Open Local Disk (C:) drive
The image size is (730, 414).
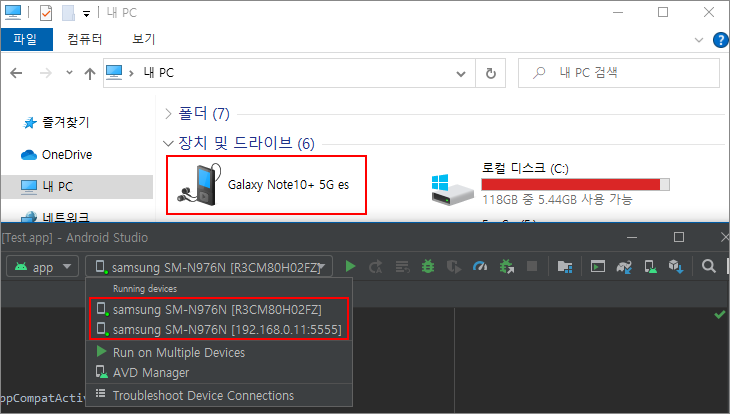click(549, 184)
